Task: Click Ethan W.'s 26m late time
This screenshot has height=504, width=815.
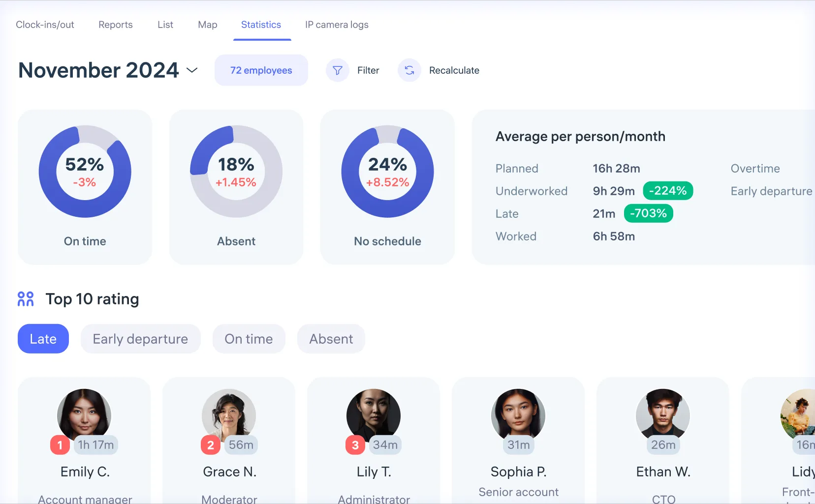Action: pos(663,445)
